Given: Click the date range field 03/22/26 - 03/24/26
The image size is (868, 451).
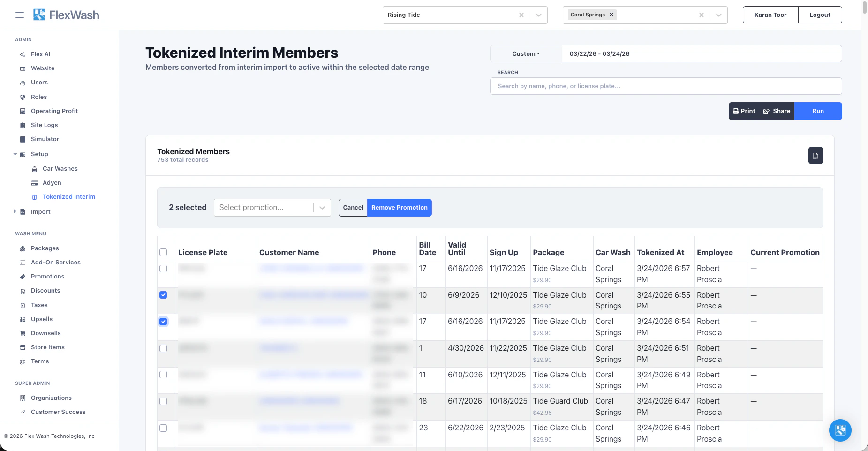Looking at the screenshot, I should [702, 54].
